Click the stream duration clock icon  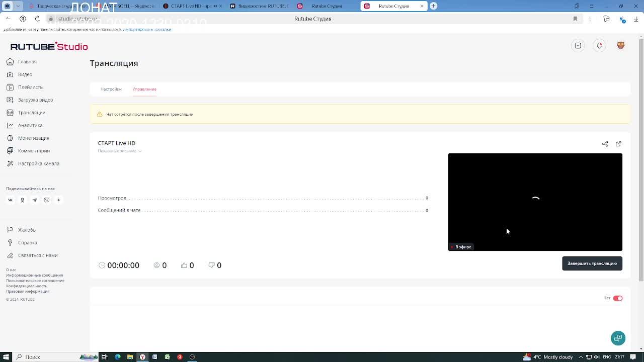[x=102, y=265]
